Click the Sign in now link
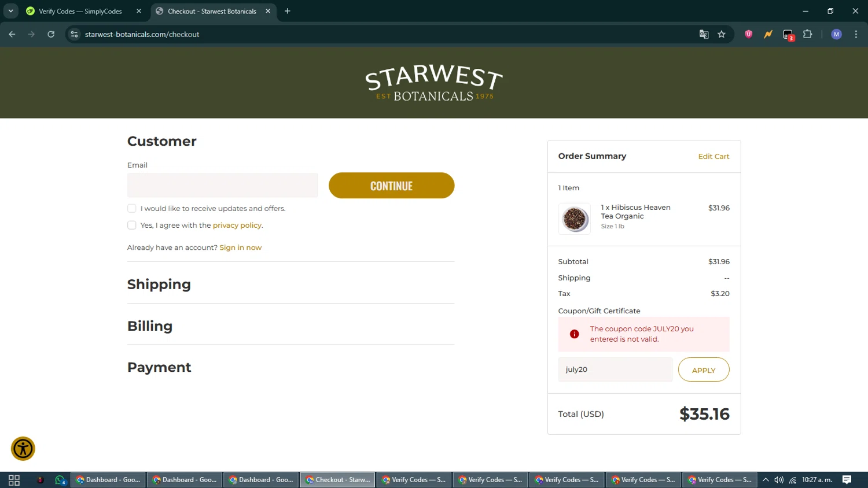The image size is (868, 488). point(241,247)
